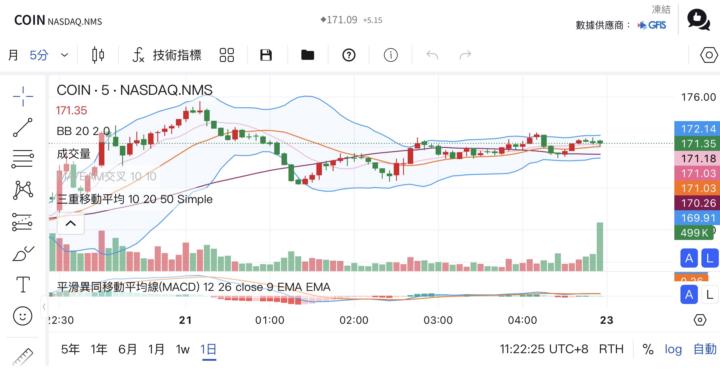Select the 1月 time range

(x=156, y=349)
